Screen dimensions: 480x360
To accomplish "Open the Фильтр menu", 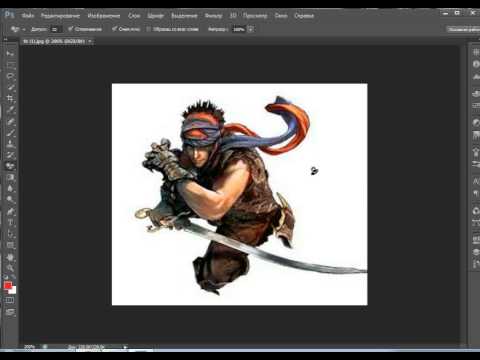I will tap(213, 16).
